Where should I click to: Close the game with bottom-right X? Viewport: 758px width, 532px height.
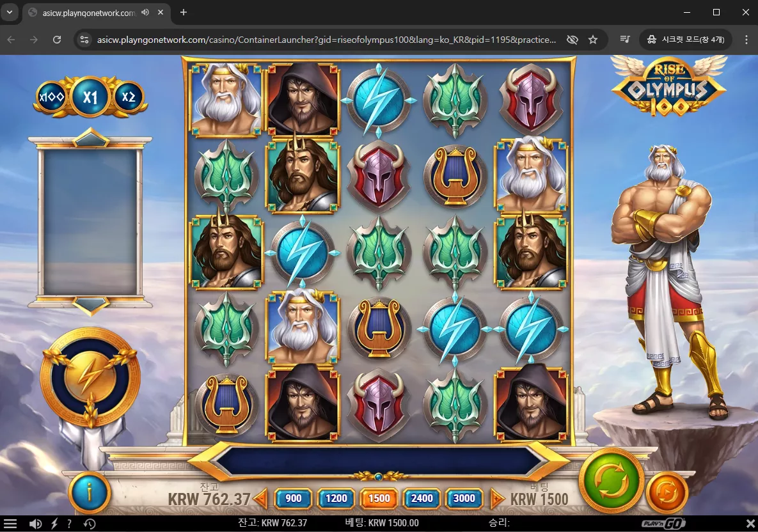750,523
